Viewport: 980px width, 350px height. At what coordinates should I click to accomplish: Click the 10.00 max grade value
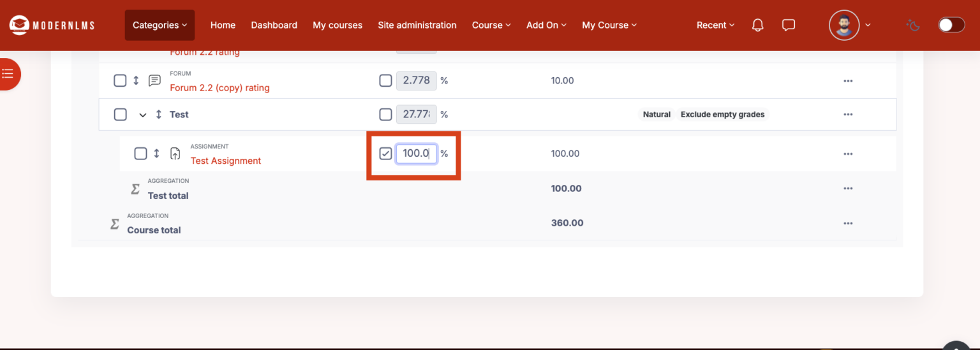click(x=563, y=81)
